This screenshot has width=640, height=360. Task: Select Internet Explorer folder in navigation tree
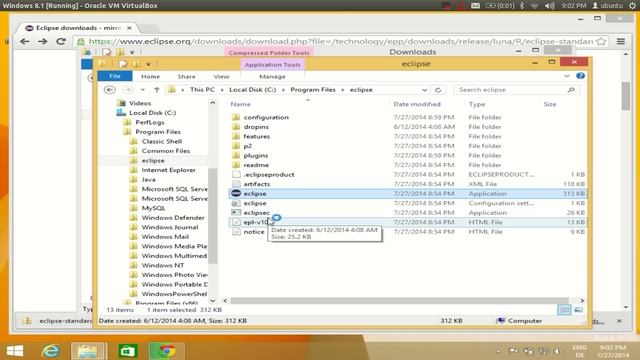pos(168,170)
